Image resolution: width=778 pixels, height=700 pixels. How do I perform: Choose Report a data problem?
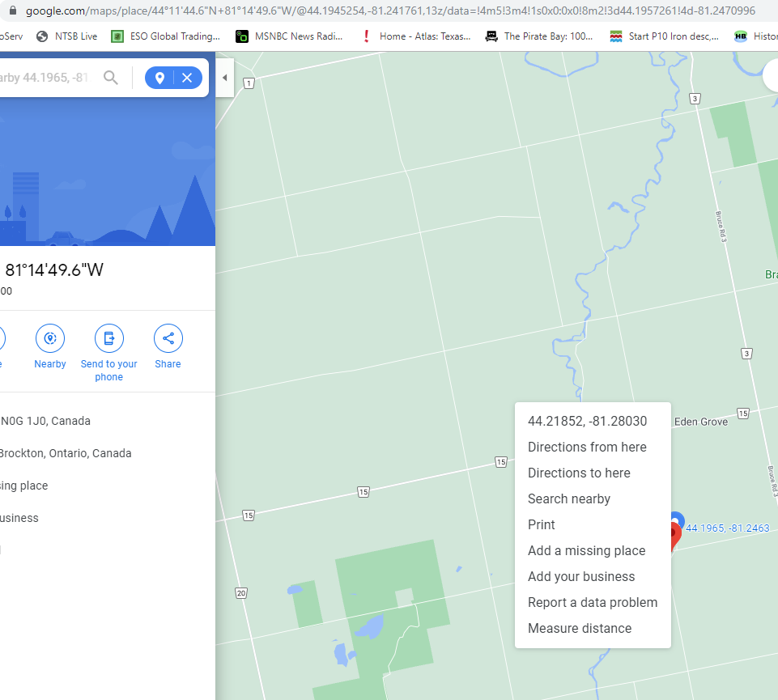pos(593,602)
